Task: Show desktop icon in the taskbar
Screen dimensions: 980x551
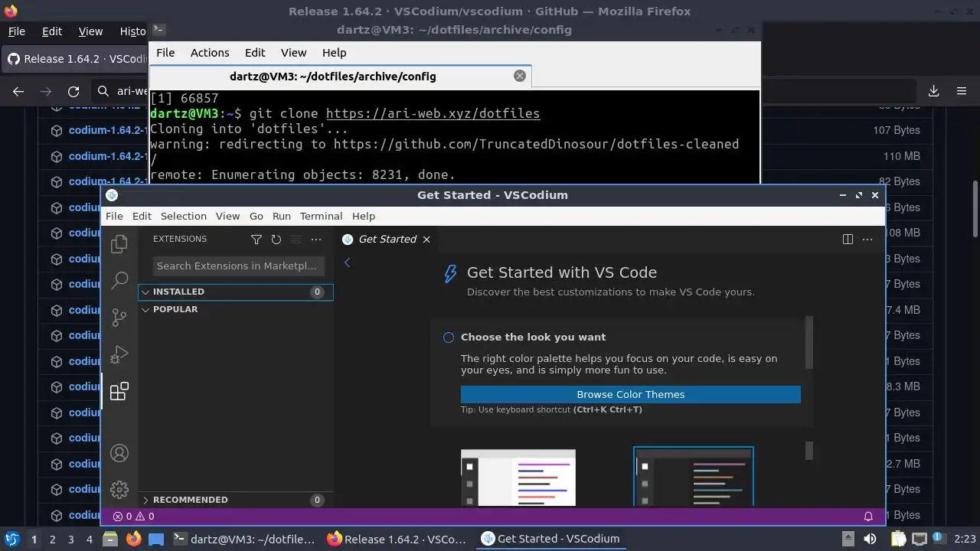Action: [156, 539]
